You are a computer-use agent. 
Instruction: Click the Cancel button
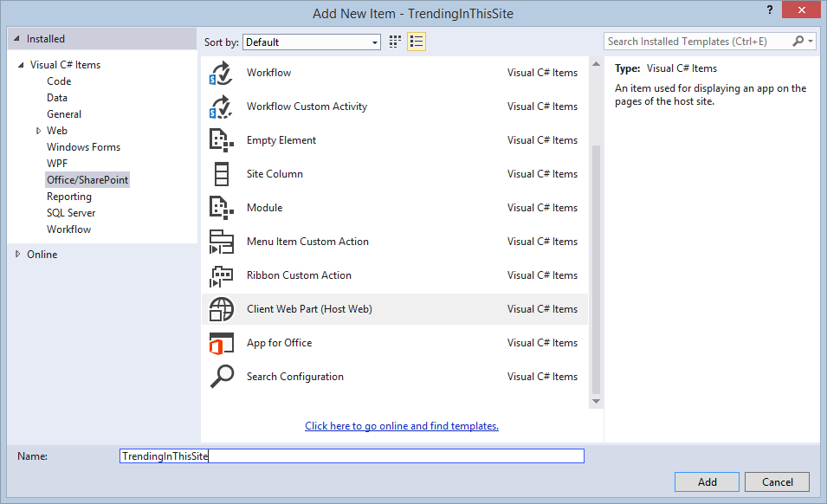point(777,481)
